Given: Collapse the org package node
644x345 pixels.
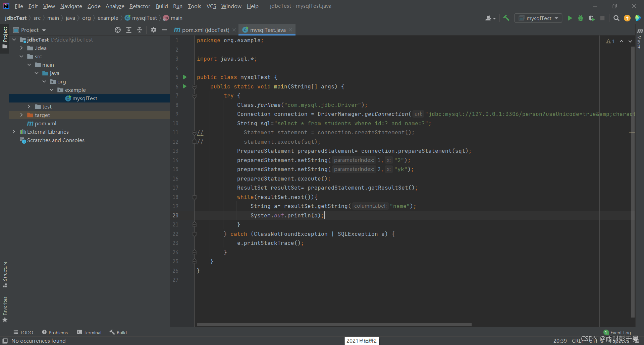Looking at the screenshot, I should pos(44,81).
